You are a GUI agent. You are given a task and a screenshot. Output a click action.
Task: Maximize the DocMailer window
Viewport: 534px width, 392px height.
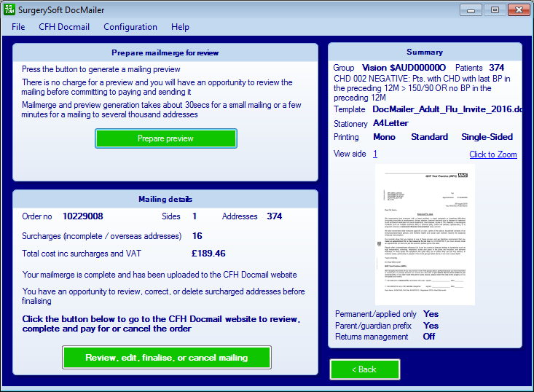[x=495, y=10]
